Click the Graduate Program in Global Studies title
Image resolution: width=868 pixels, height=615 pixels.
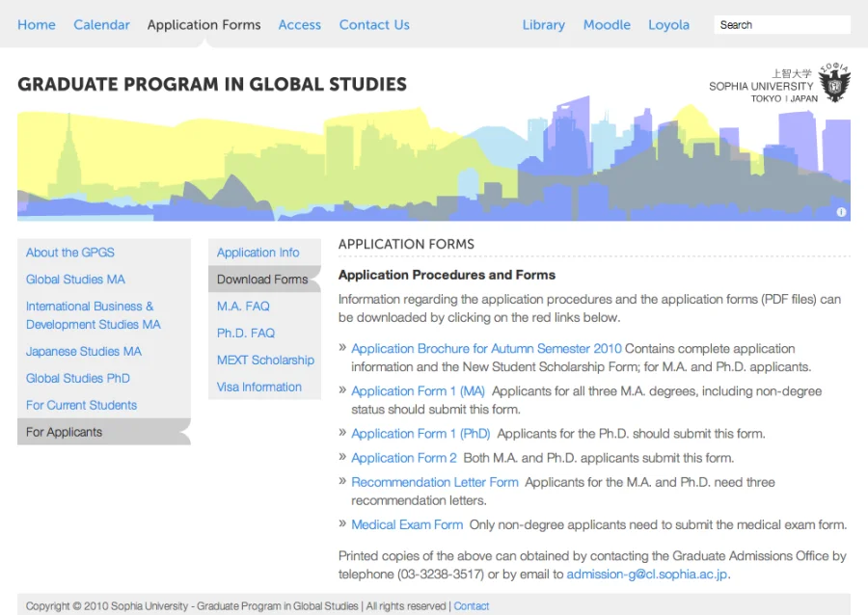[212, 85]
